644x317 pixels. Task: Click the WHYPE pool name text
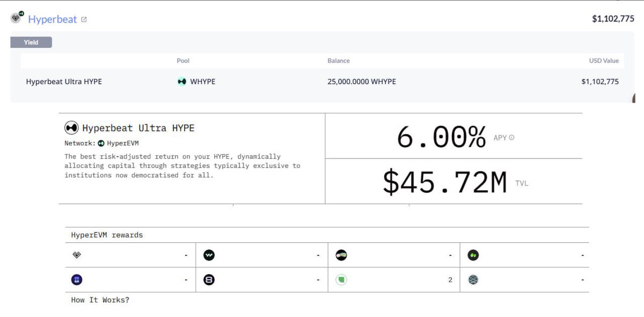coord(203,82)
